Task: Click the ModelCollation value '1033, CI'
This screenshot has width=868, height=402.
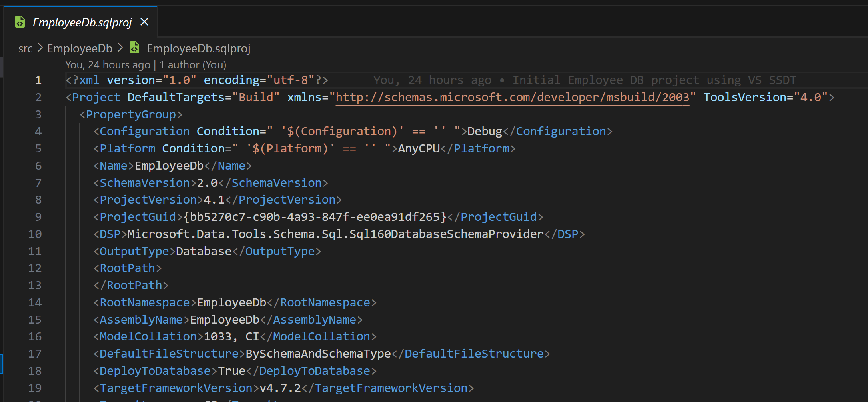Action: (232, 336)
